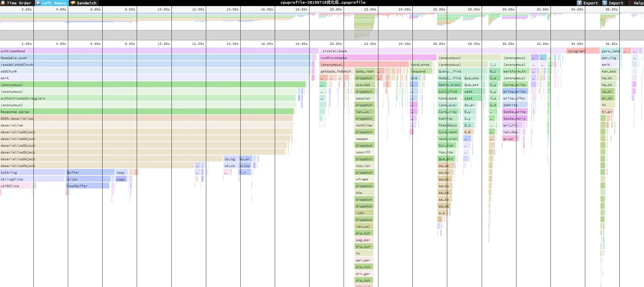Select the ove…hod frame

coord(365,85)
